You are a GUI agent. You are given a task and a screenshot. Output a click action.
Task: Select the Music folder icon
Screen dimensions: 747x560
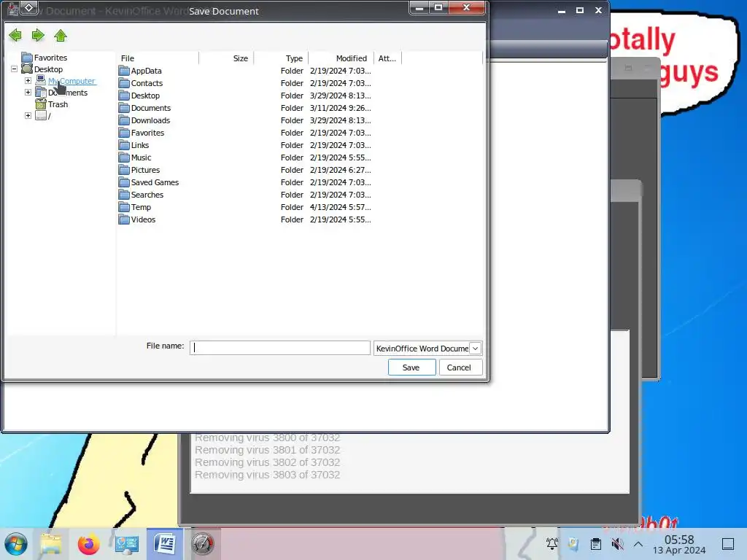coord(124,157)
